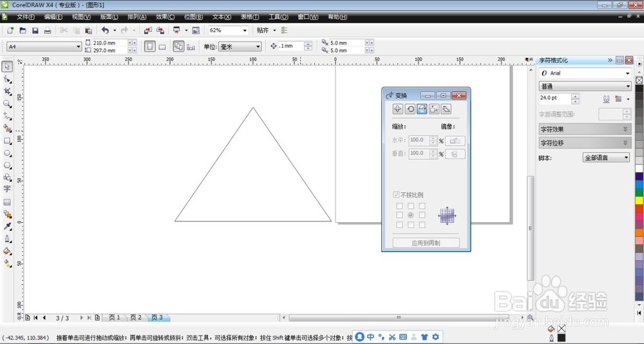Expand the 字符位移 section
The image size is (644, 344).
click(x=585, y=142)
